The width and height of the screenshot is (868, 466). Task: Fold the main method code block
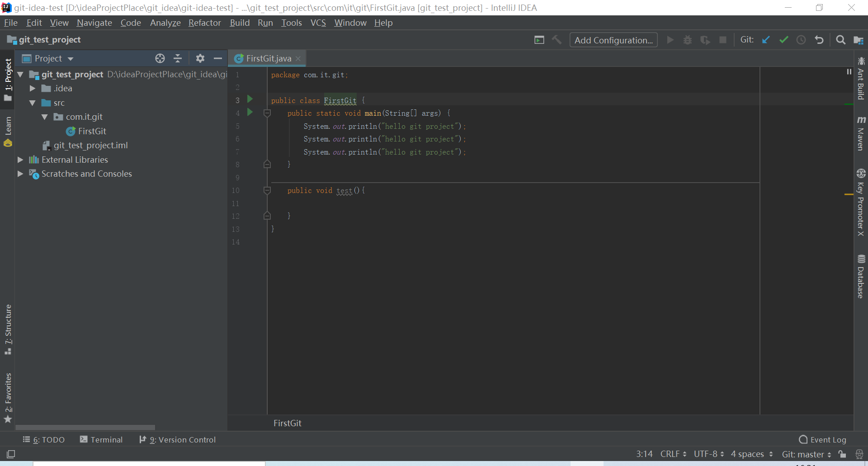point(267,113)
